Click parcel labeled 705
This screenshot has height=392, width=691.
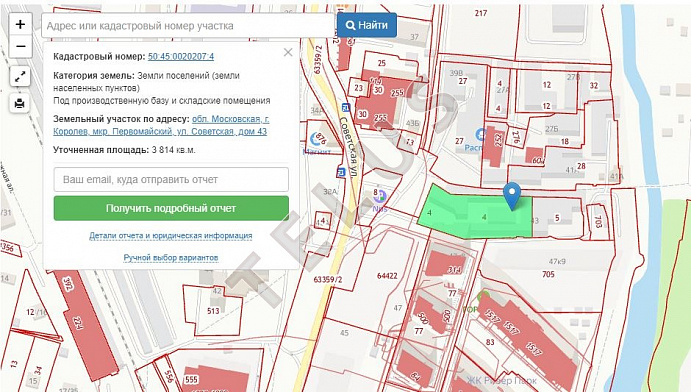[x=548, y=274]
